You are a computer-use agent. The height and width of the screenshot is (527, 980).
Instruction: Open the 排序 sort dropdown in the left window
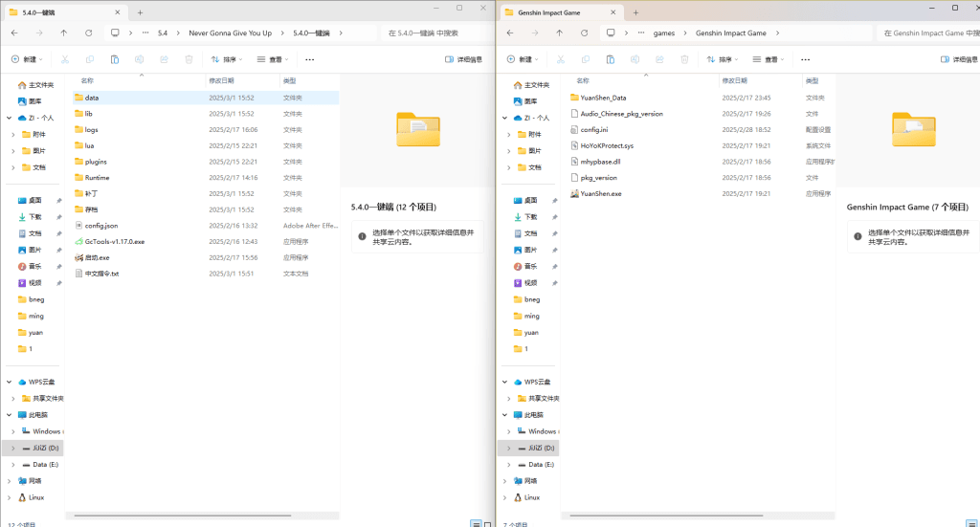point(229,59)
